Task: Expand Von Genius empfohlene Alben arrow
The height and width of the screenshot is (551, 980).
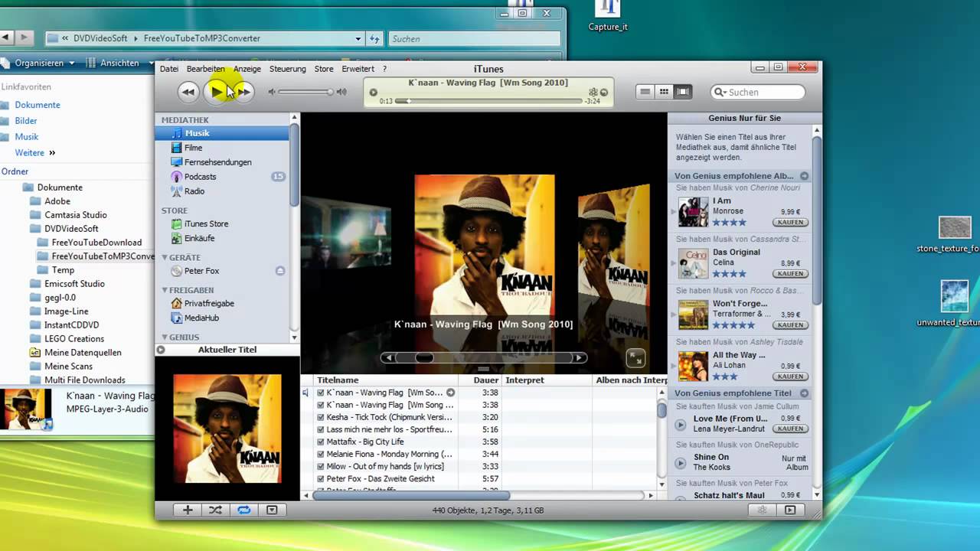Action: click(804, 176)
